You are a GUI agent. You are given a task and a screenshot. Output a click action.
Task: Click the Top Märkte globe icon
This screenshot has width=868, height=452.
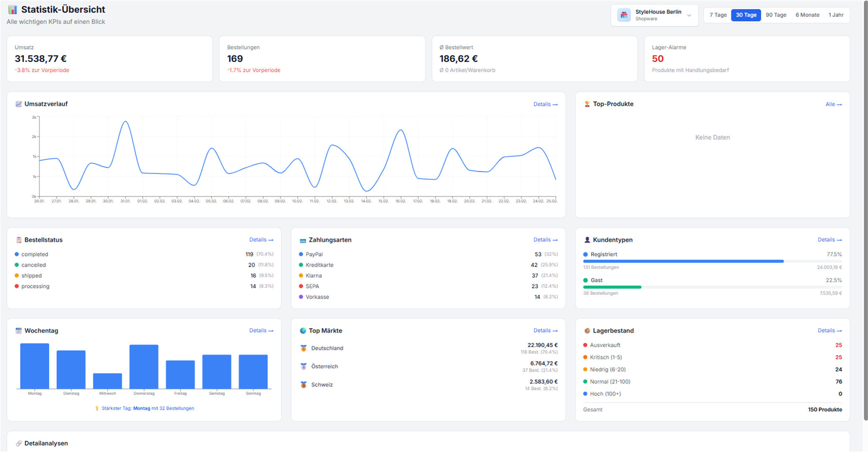[303, 331]
